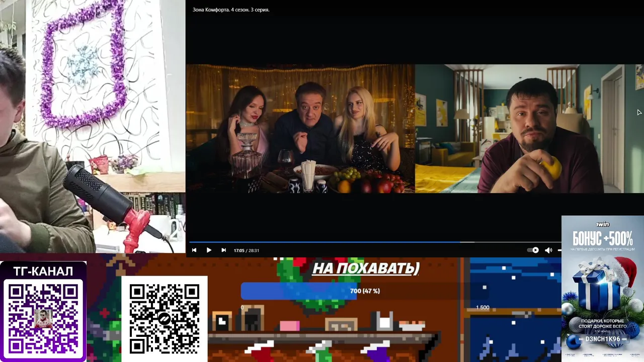The image size is (644, 362).
Task: Click the right video scene with lemon man
Action: pos(529,129)
